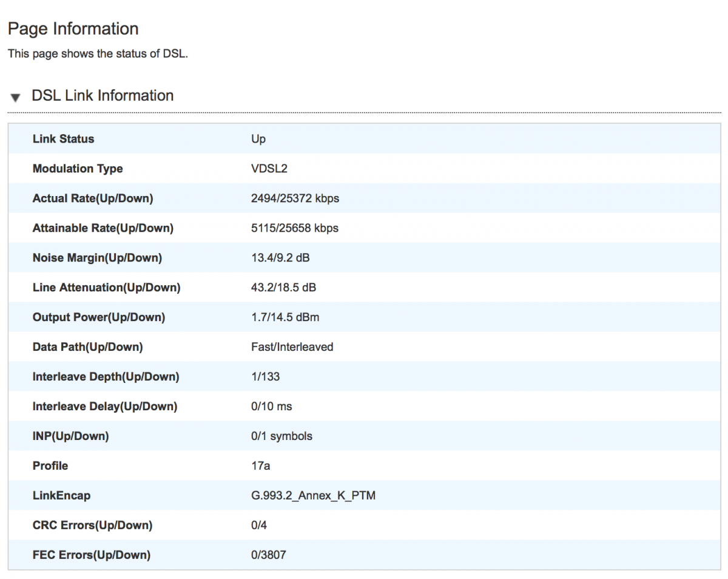Click the Noise Margin value 13.4/9.2 dB
Viewport: 728px width, 579px height.
coord(280,258)
